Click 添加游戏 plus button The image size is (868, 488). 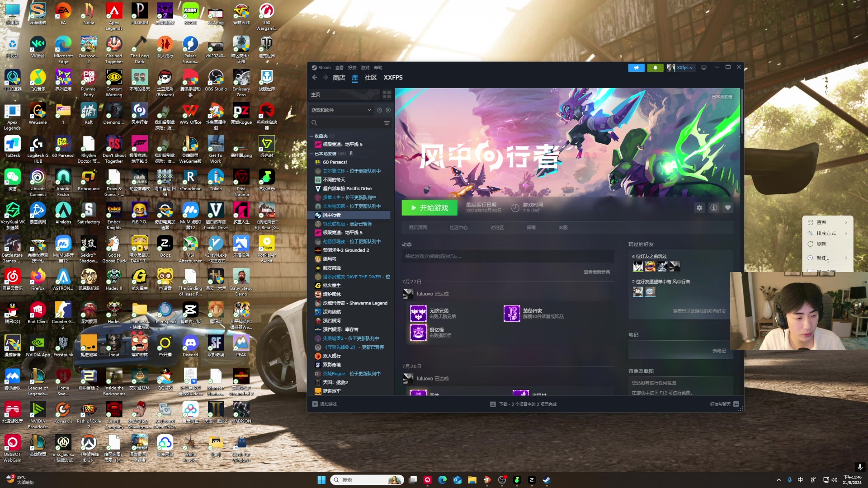coord(325,404)
